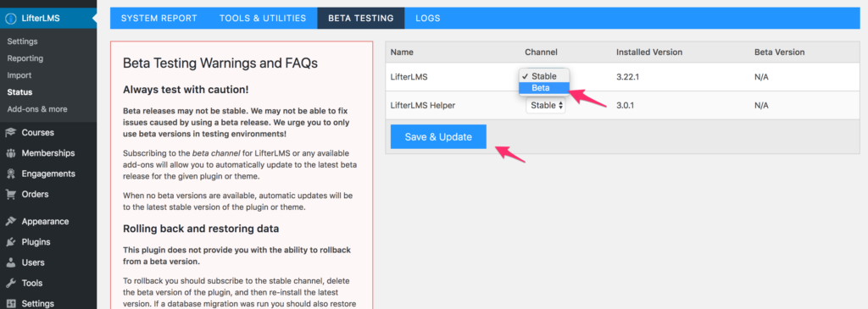Viewport: 868px width, 309px height.
Task: Click the LifterLMS plugin name cell
Action: [409, 77]
